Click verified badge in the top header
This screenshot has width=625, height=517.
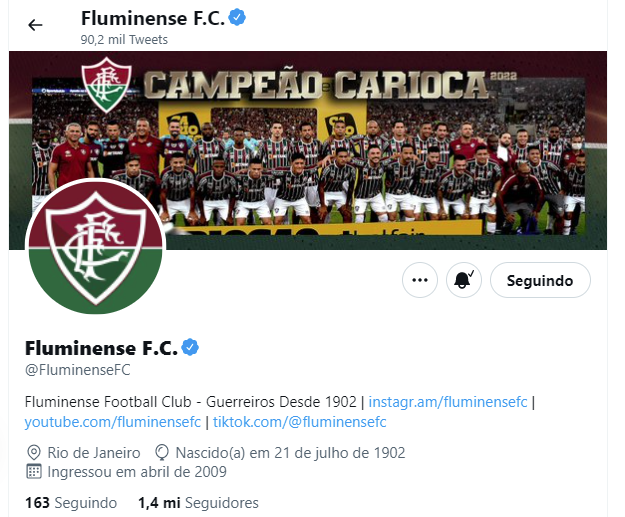pyautogui.click(x=237, y=18)
